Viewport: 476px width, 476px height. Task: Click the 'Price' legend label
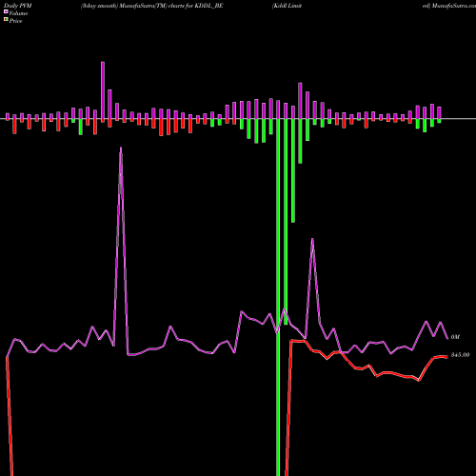(x=15, y=21)
